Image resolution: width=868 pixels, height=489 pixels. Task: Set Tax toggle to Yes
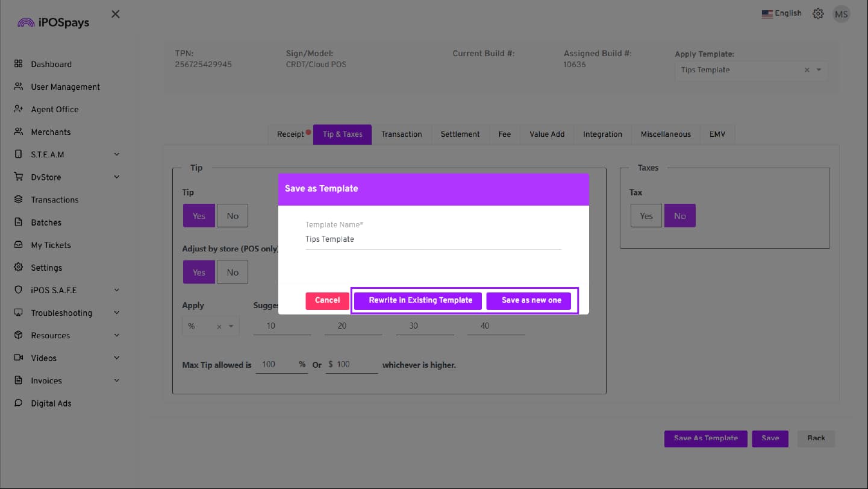[x=646, y=216]
